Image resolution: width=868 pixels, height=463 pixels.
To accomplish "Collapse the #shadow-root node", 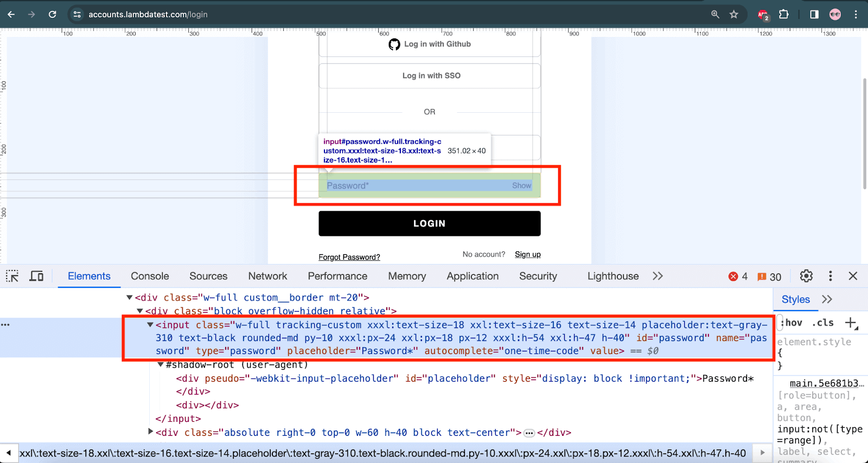I will click(161, 365).
